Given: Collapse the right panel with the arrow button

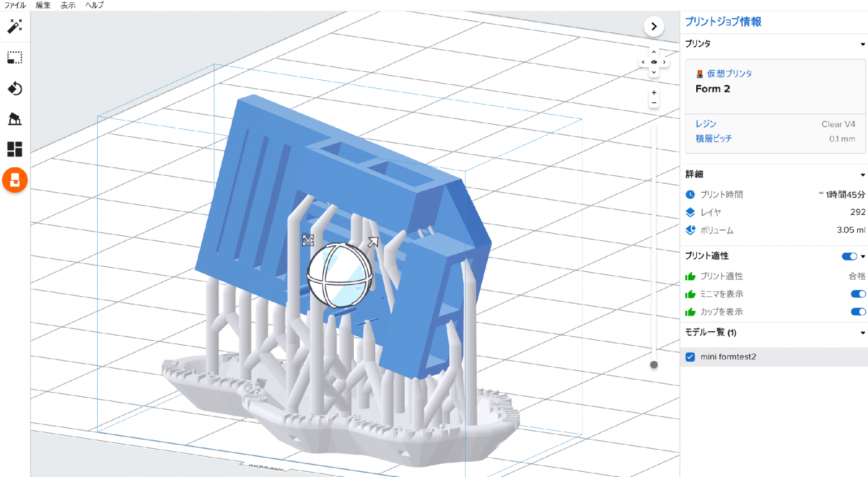Looking at the screenshot, I should (654, 27).
